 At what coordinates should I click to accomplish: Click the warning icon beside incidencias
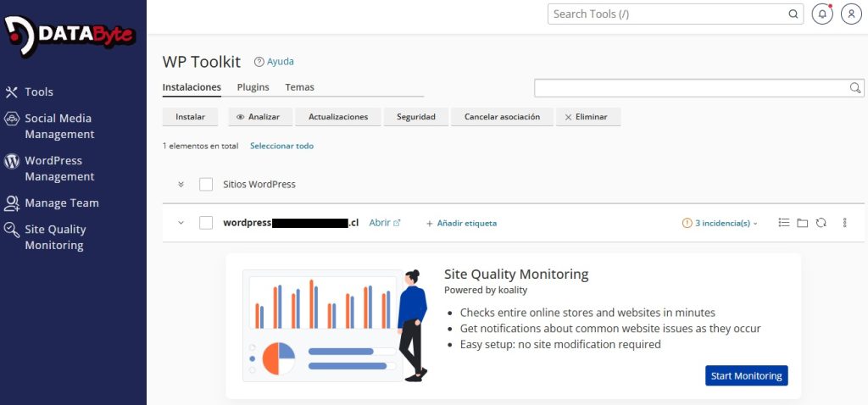click(x=687, y=224)
